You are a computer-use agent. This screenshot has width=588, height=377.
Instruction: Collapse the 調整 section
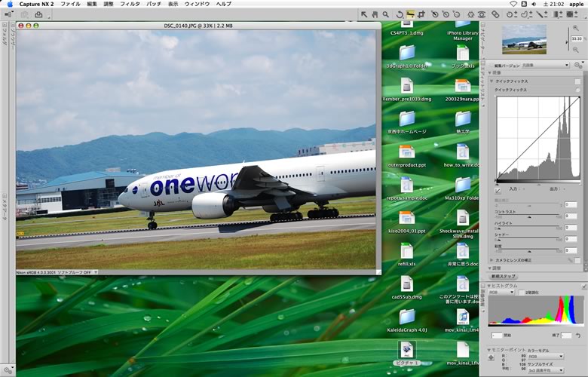(490, 268)
